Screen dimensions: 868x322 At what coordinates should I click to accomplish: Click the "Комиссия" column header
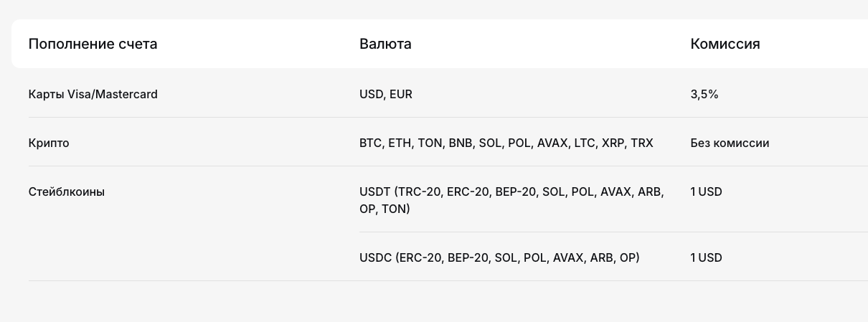(725, 44)
